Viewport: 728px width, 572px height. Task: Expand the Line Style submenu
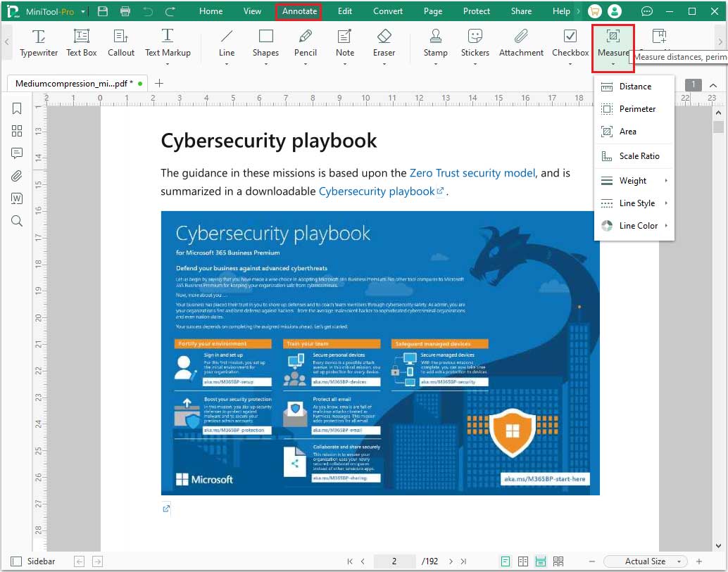pos(634,203)
